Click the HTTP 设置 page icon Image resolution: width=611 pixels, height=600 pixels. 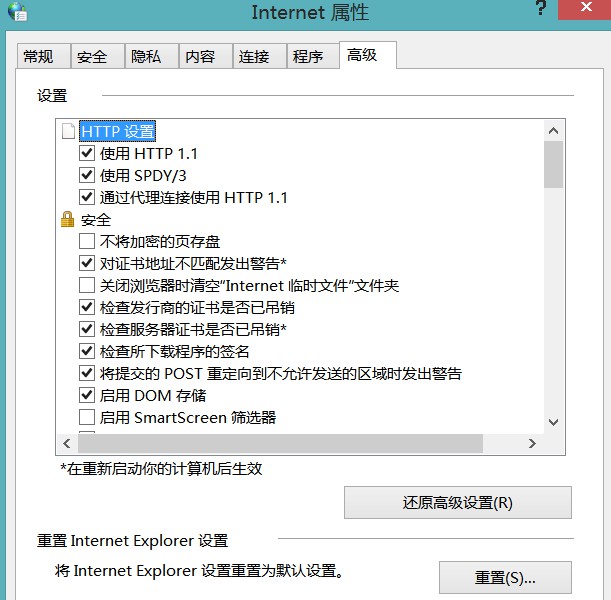tap(68, 131)
